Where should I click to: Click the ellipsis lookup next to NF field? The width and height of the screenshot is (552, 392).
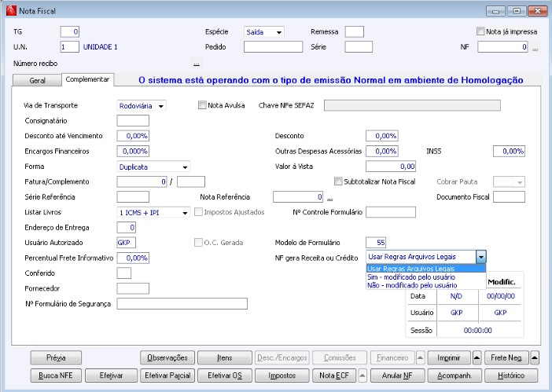535,47
